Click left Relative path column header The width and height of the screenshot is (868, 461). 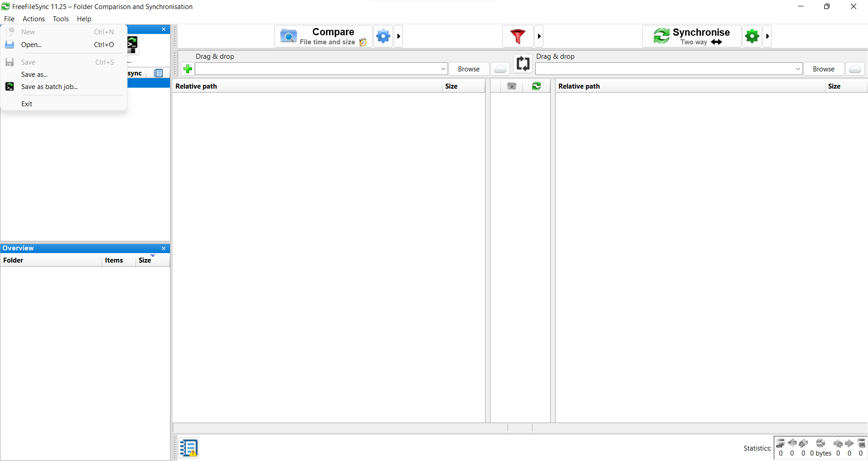[x=307, y=86]
